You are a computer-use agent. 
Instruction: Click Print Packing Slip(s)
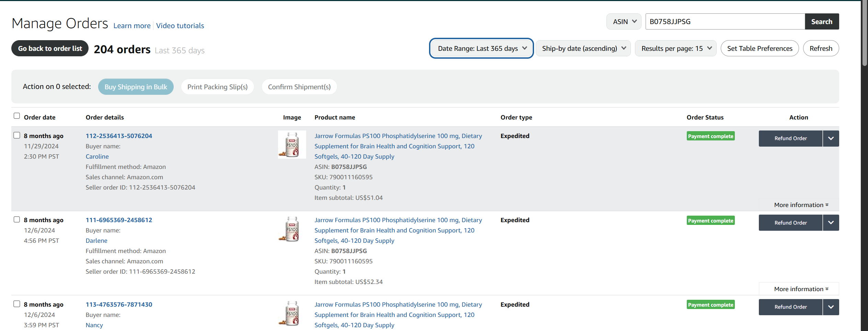pyautogui.click(x=217, y=87)
